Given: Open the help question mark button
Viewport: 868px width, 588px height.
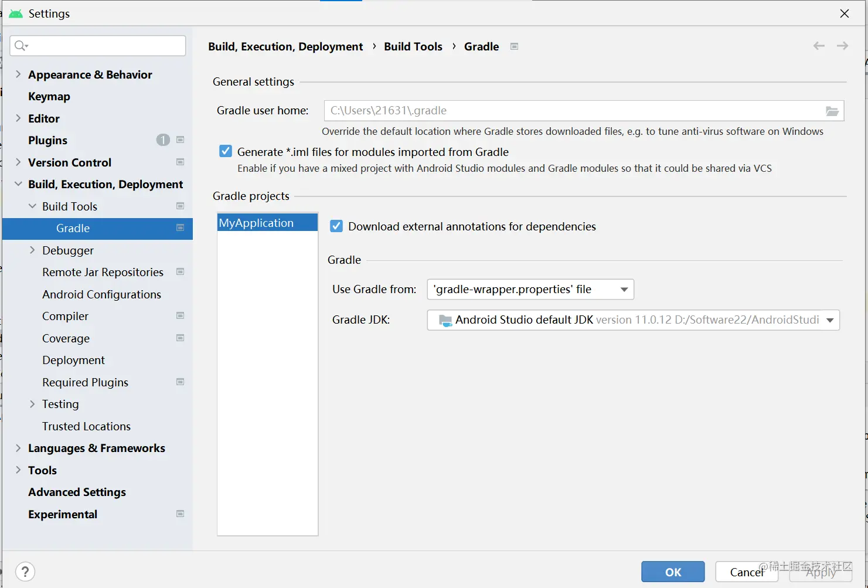Looking at the screenshot, I should [x=25, y=572].
